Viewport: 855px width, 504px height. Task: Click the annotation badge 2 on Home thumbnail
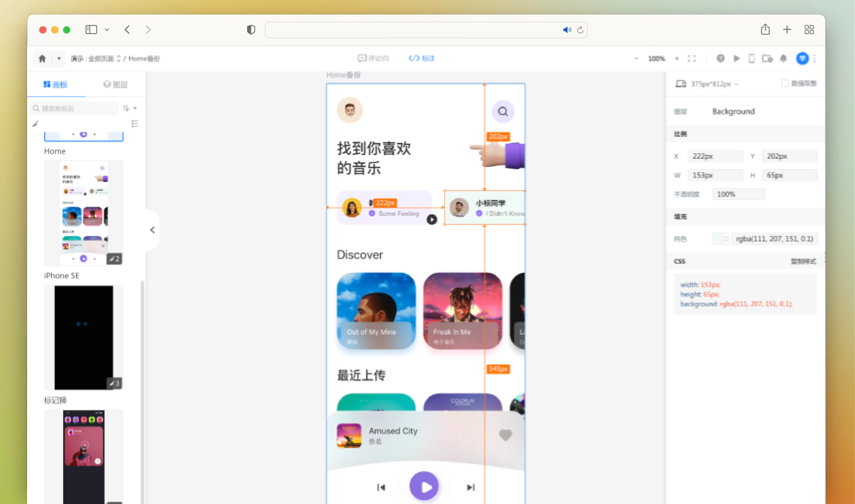pyautogui.click(x=114, y=259)
